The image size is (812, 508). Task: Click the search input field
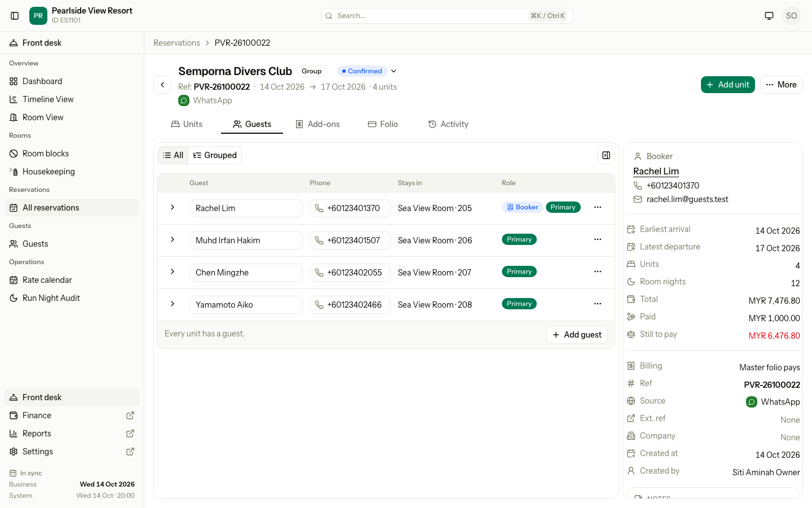coord(447,16)
